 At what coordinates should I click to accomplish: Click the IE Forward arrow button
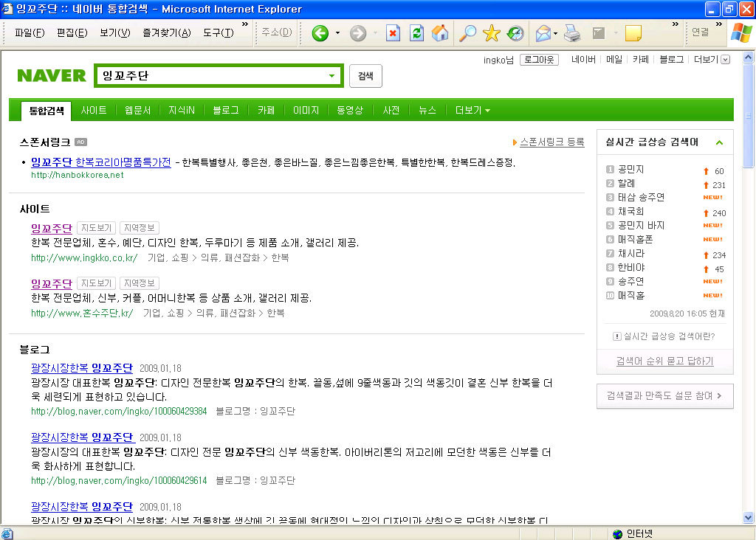(358, 33)
